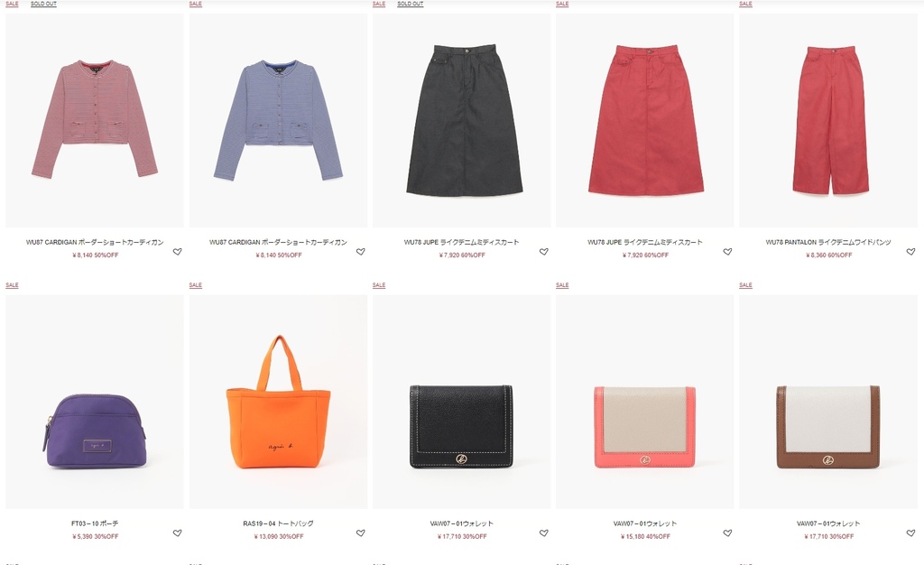Image resolution: width=924 pixels, height=565 pixels.
Task: Open the orange tote bag product image
Action: pos(278,402)
